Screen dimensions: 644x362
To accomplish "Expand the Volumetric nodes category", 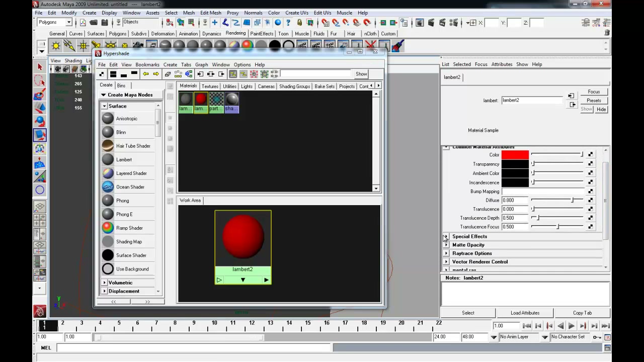I will coord(105,283).
